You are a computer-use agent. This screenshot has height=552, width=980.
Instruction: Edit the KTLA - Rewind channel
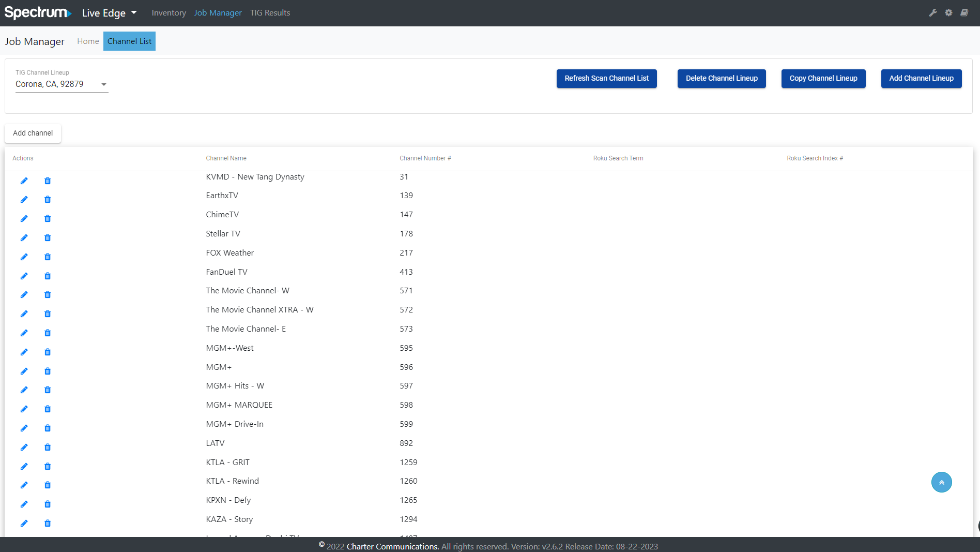tap(24, 485)
